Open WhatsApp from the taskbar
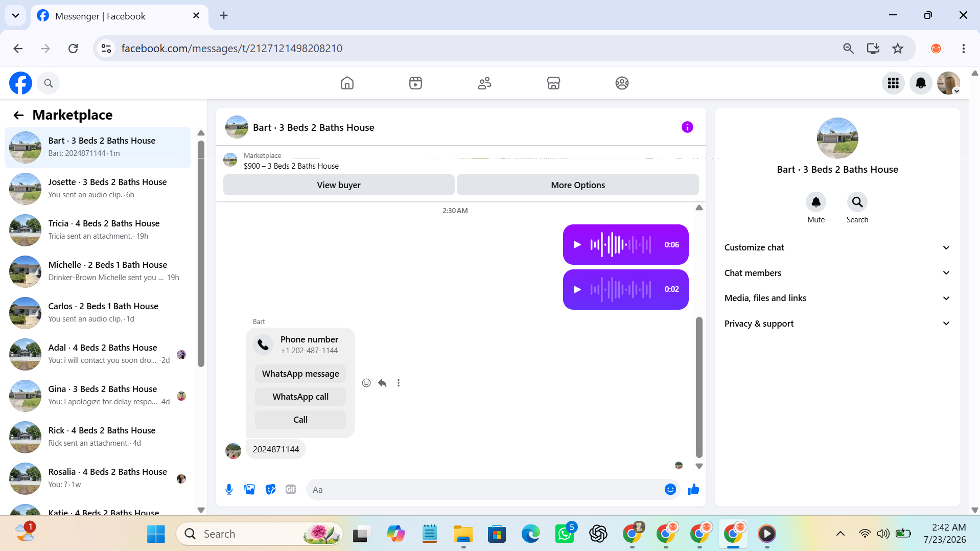This screenshot has height=551, width=980. [565, 534]
